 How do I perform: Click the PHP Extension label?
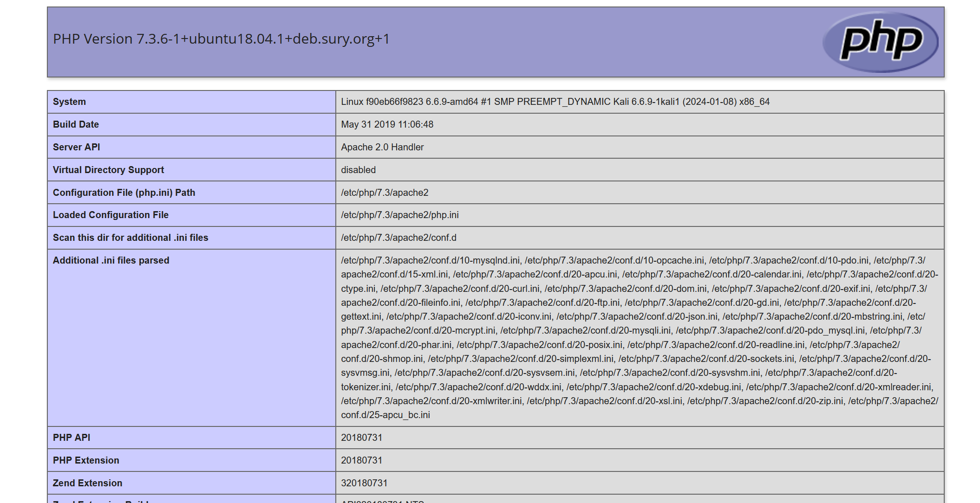click(86, 460)
